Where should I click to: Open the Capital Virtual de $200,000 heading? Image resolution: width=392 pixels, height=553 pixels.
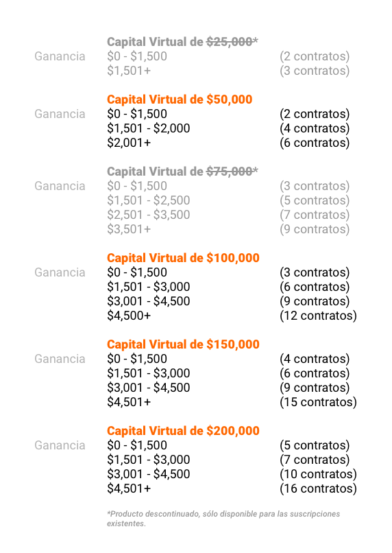(183, 431)
